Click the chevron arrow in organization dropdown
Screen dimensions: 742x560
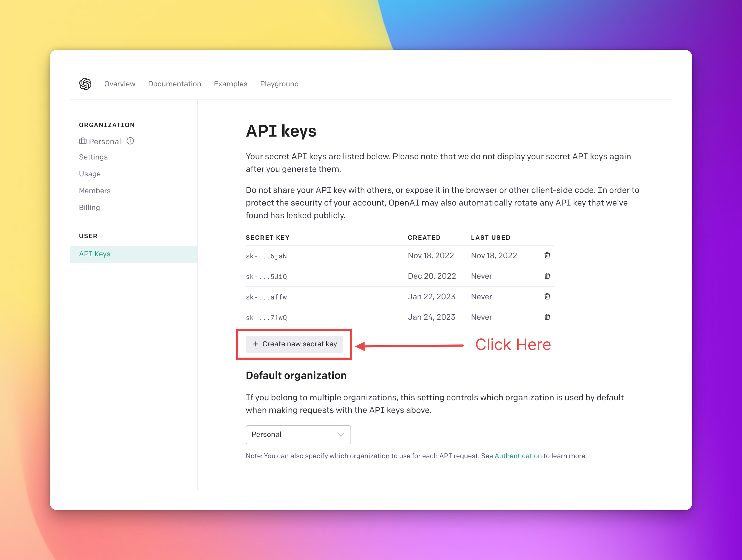click(x=341, y=434)
